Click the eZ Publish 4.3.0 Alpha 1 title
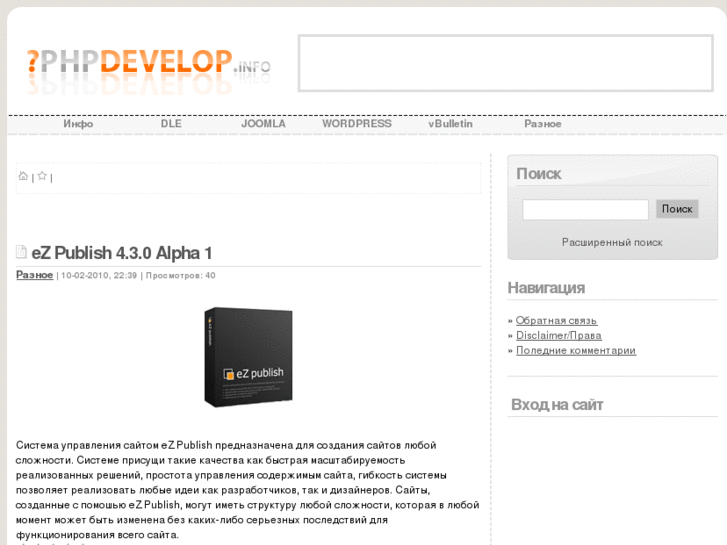Viewport: 727px width, 545px height. tap(121, 253)
